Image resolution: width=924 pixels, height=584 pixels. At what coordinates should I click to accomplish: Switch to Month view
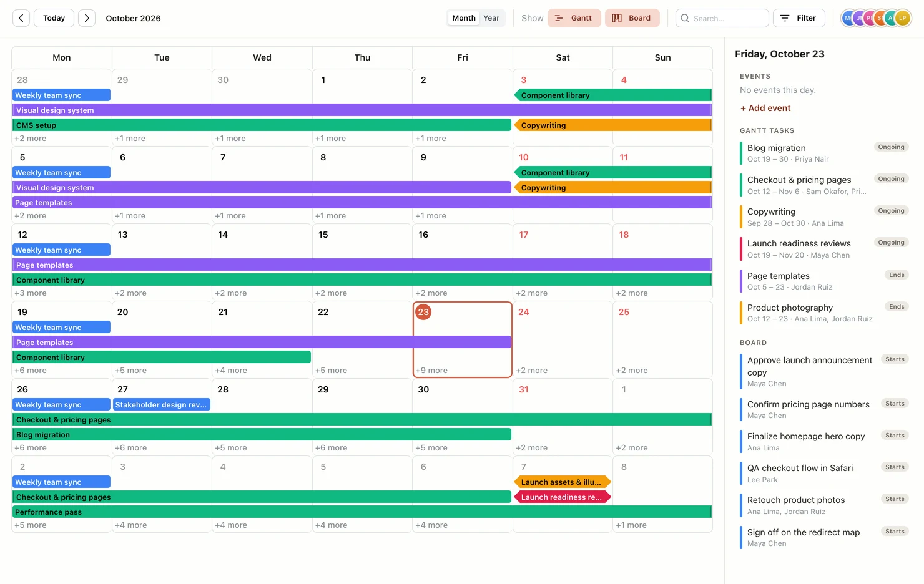pos(464,18)
